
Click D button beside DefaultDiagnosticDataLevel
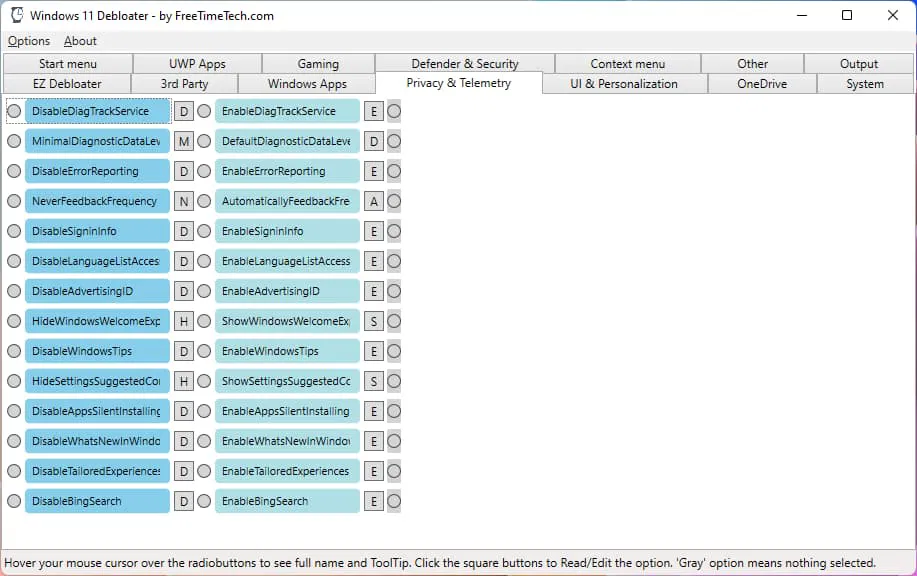[x=374, y=141]
